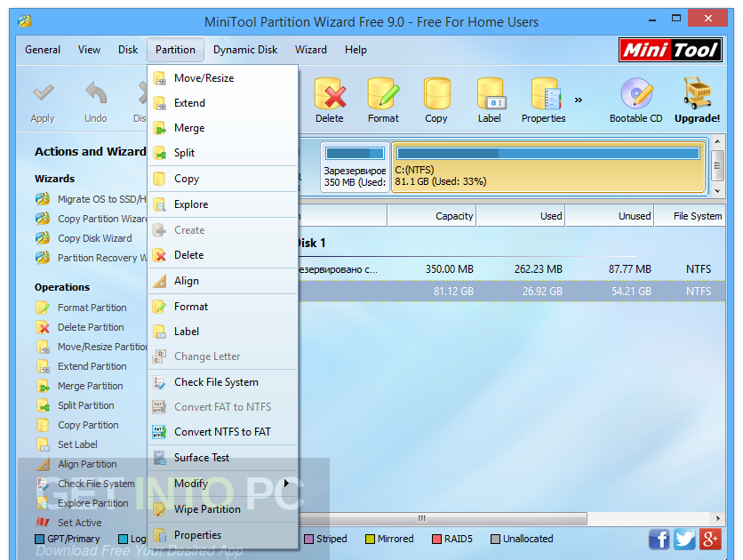Launch Migrate OS to SSD wizard
743x560 pixels.
(x=91, y=199)
